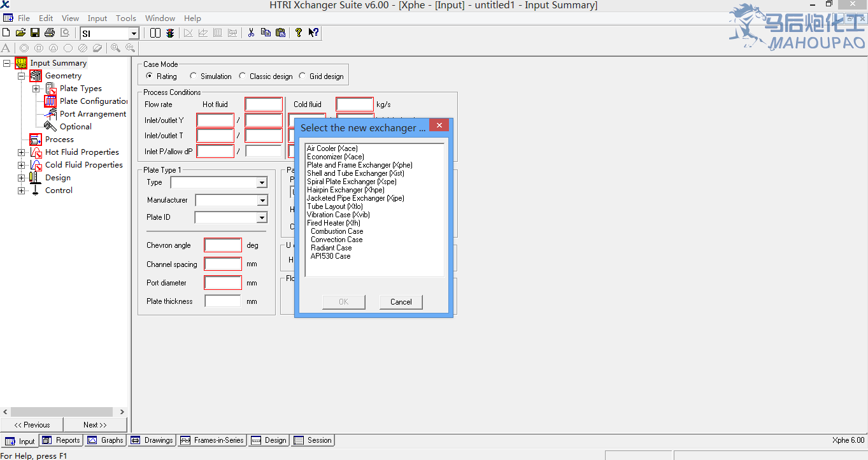The height and width of the screenshot is (460, 868).
Task: Run the case with the traffic light icon
Action: pyautogui.click(x=170, y=32)
